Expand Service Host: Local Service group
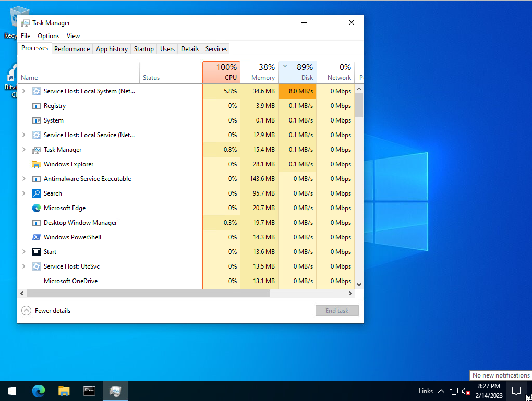The width and height of the screenshot is (532, 401). (24, 135)
